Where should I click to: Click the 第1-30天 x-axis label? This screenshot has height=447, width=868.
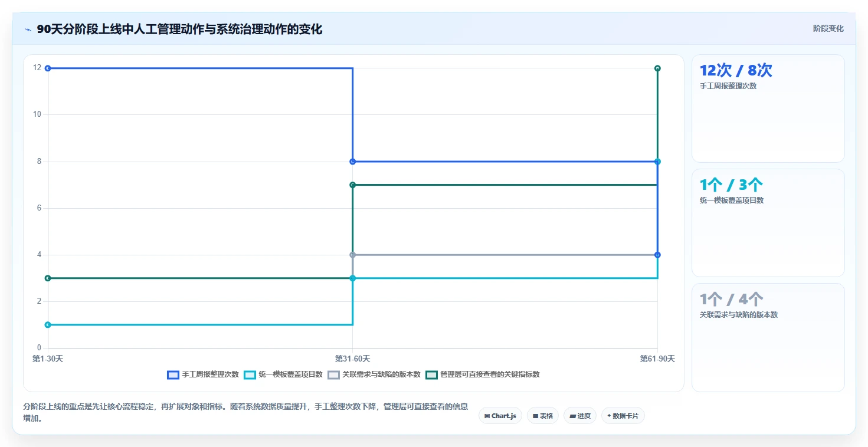point(48,359)
